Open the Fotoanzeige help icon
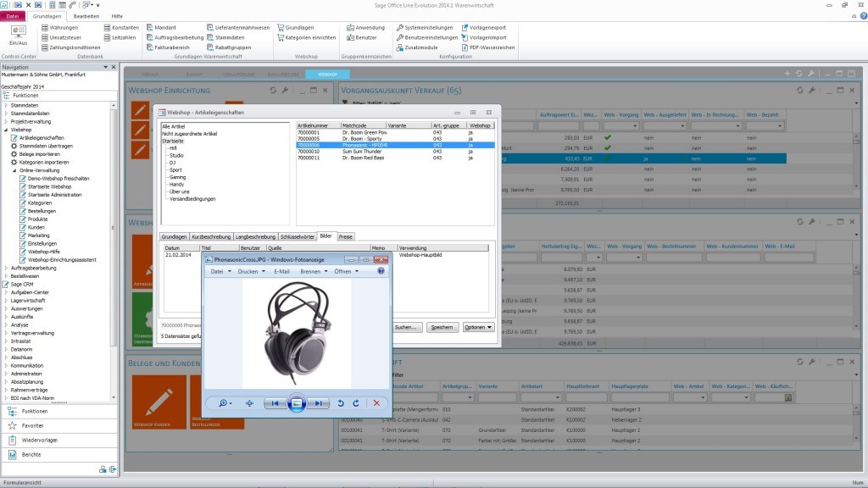Viewport: 868px width, 488px height. point(381,271)
